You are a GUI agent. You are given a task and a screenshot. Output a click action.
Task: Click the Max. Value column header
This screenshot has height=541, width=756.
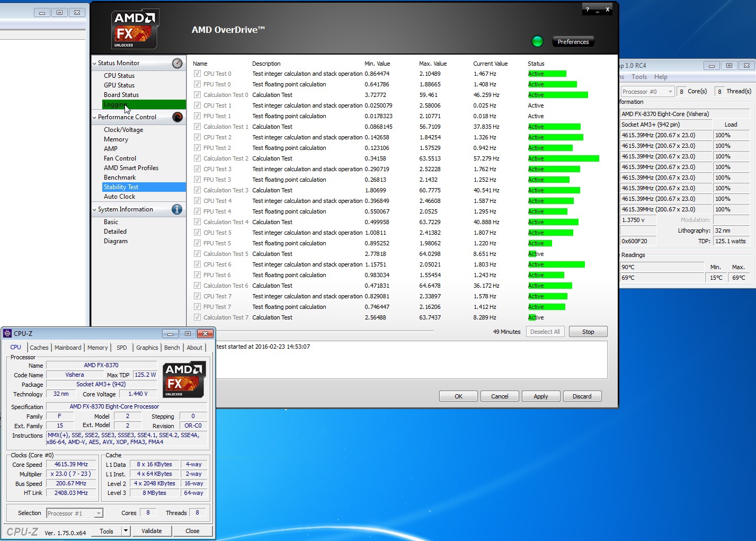tap(433, 64)
